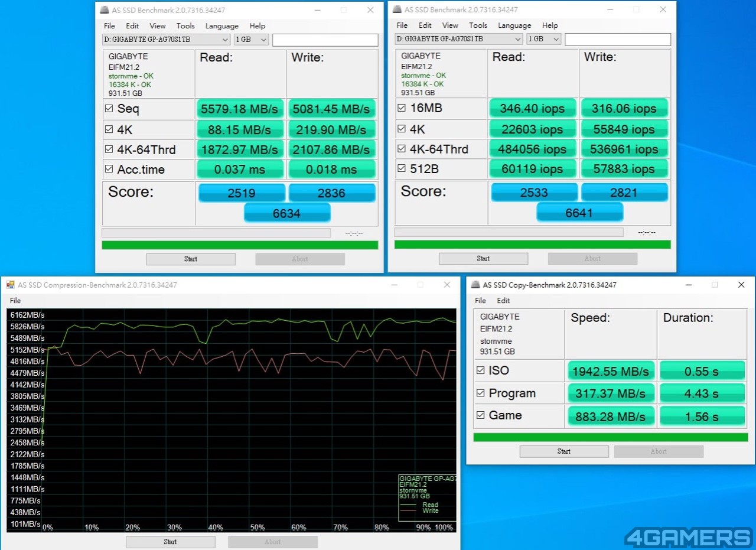Click the 4K write result 219.90 MB/s
The image size is (756, 550).
tap(332, 129)
